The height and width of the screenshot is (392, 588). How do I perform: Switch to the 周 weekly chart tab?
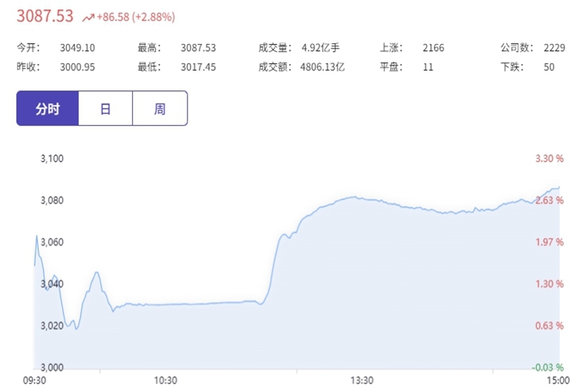(x=160, y=108)
